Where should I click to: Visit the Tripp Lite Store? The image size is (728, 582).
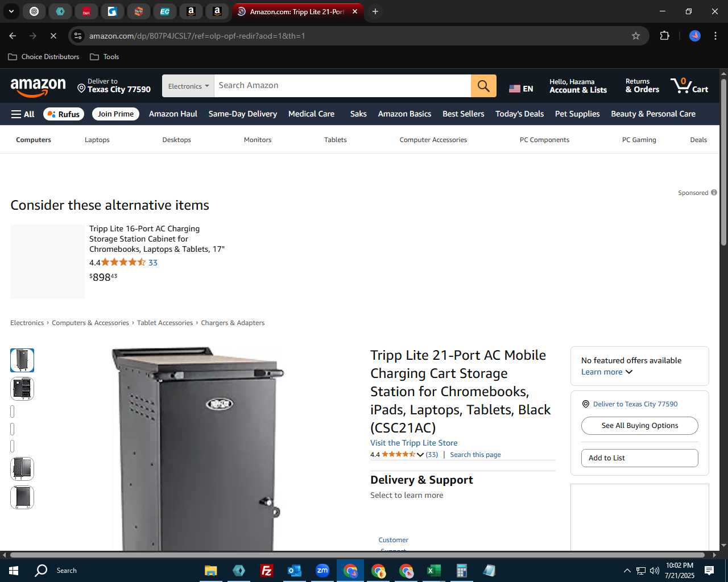[x=414, y=443]
